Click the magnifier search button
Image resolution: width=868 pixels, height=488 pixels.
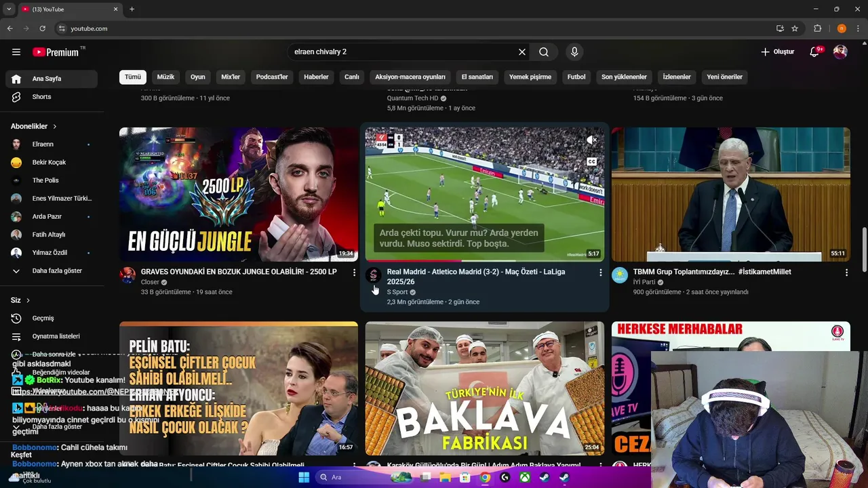(544, 52)
